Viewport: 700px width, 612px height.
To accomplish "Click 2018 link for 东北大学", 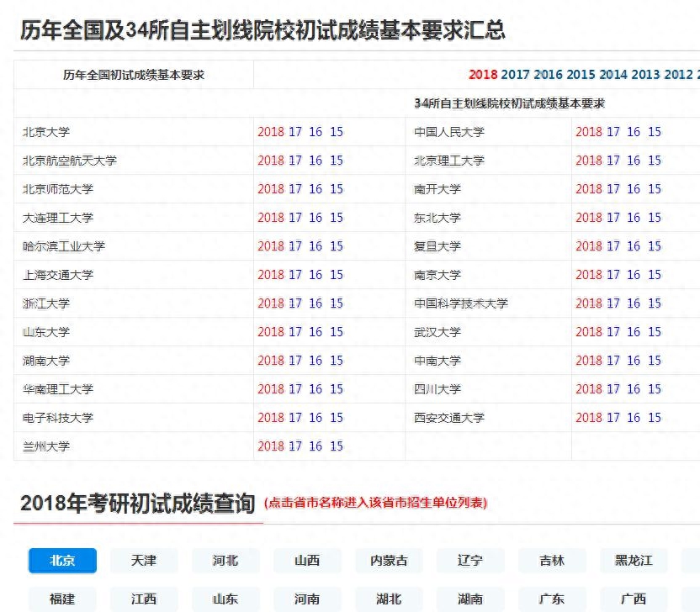I will pos(589,217).
